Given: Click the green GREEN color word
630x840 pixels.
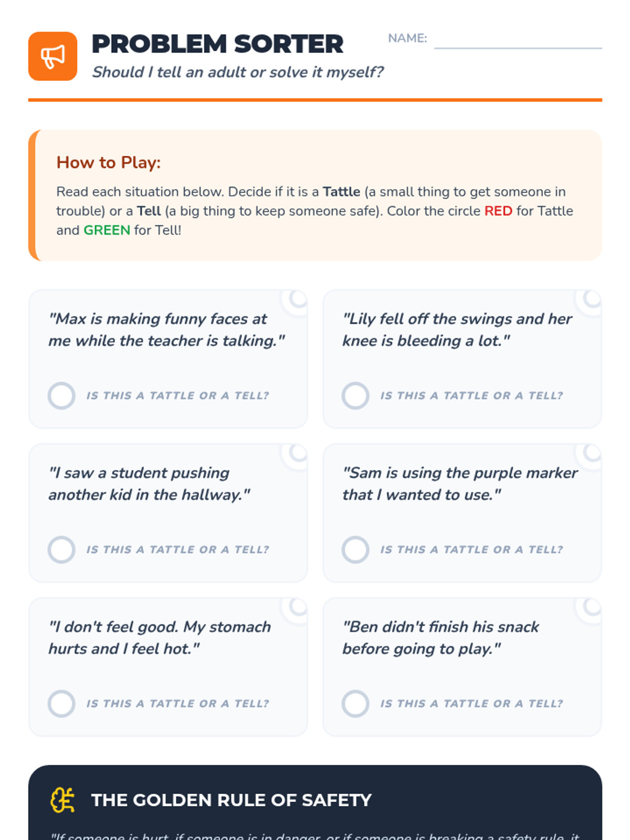Looking at the screenshot, I should (x=107, y=230).
